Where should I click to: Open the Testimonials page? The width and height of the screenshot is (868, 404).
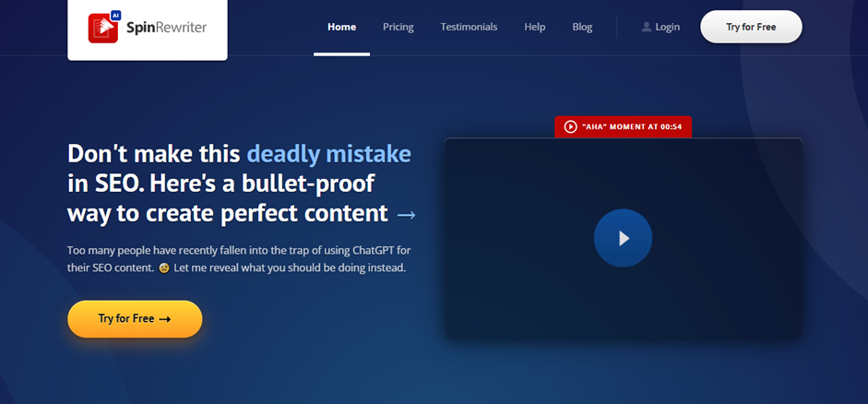click(x=469, y=27)
